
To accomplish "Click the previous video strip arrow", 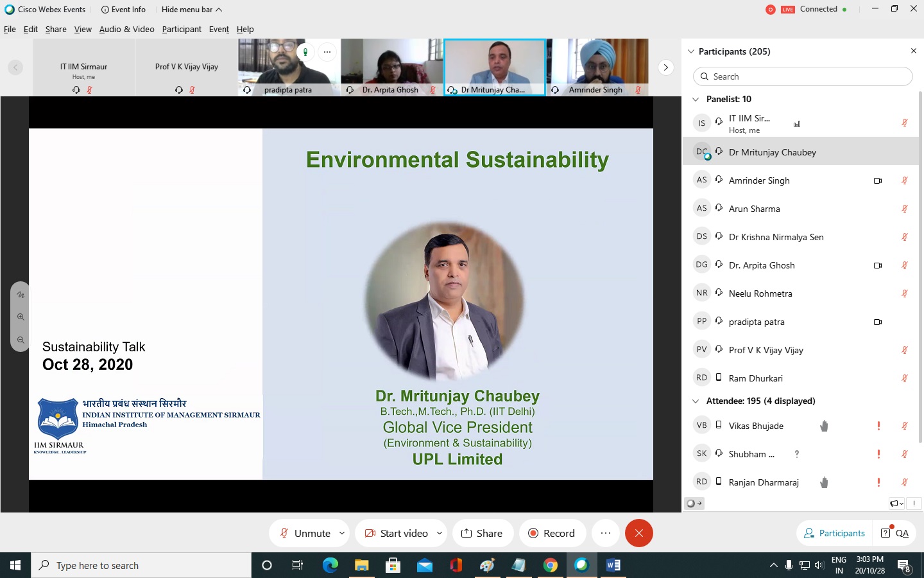I will (x=15, y=67).
